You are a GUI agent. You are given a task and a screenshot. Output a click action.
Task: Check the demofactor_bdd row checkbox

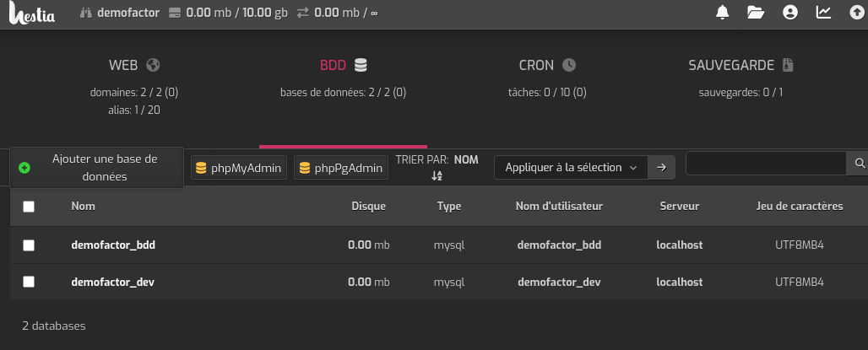29,245
